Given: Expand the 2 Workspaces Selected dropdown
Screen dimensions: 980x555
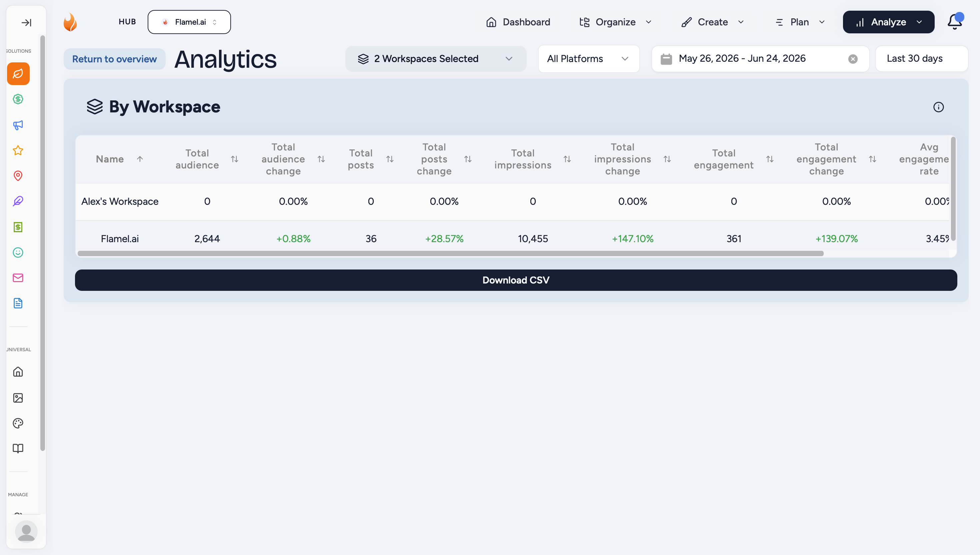Looking at the screenshot, I should coord(436,59).
